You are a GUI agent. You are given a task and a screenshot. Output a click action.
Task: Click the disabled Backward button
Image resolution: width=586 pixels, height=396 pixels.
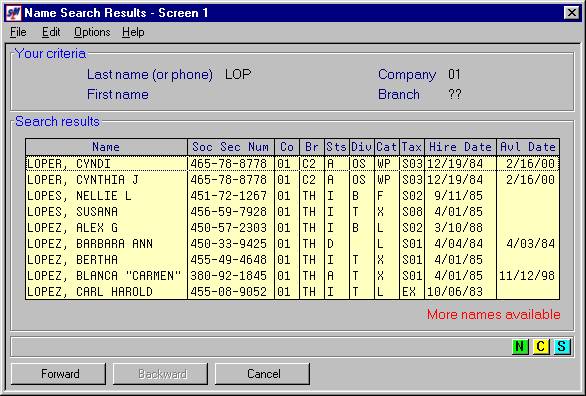[161, 374]
